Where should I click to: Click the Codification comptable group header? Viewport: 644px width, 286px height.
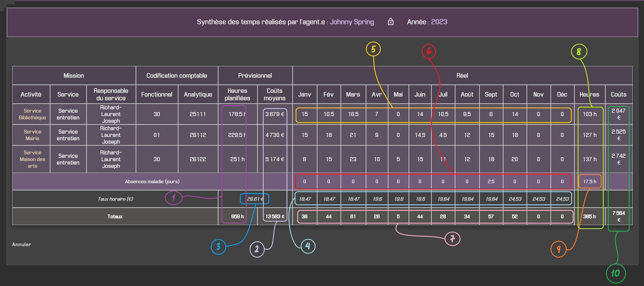177,76
